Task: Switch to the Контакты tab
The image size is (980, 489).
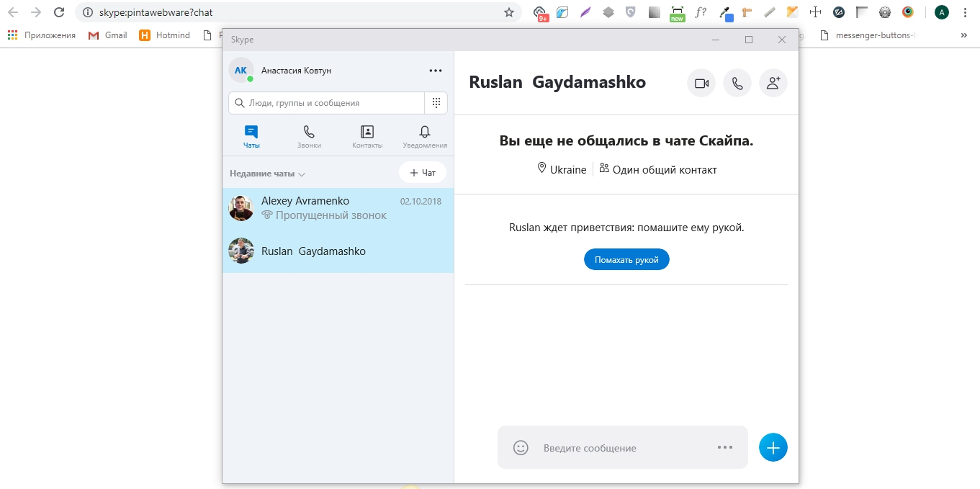Action: (367, 137)
